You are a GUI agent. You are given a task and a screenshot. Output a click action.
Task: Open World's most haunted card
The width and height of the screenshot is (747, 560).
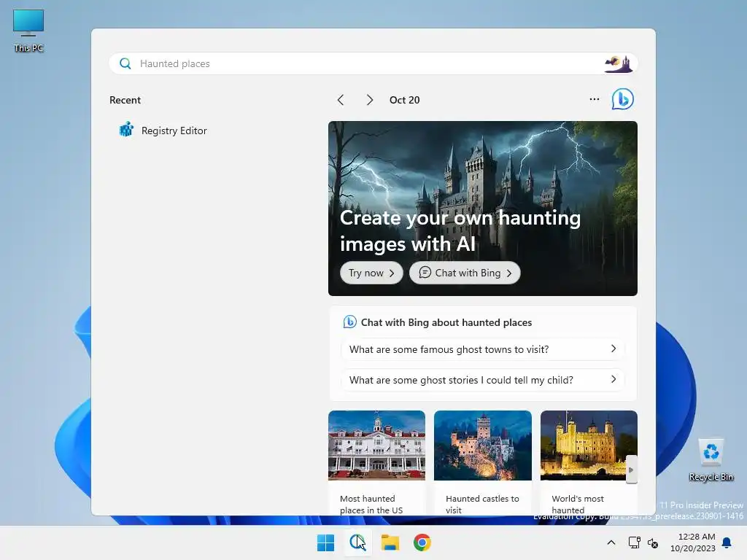click(589, 463)
